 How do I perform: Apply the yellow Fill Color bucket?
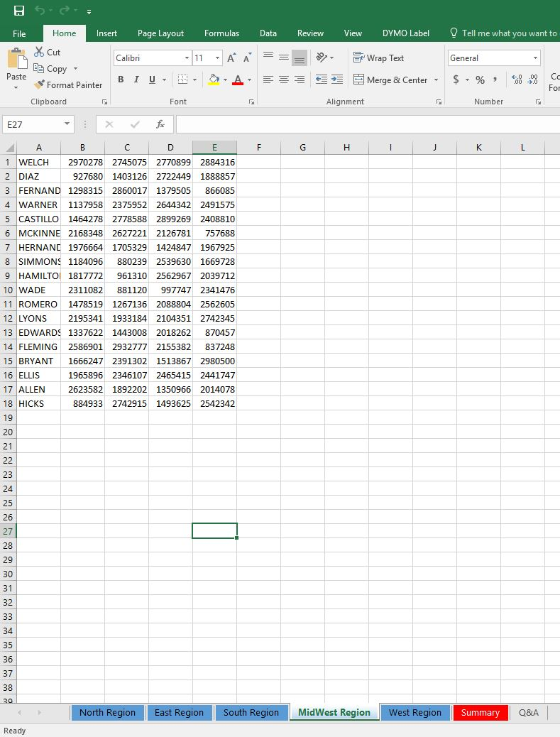(x=214, y=80)
